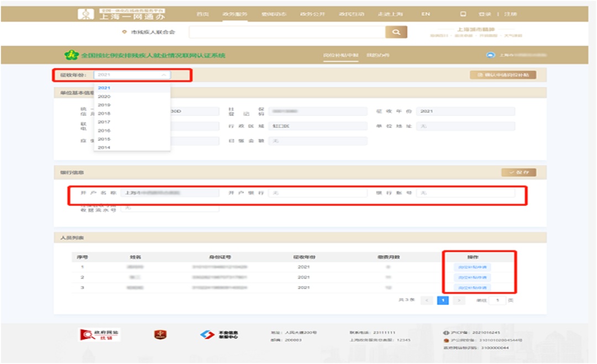Click 岗位补贴申请 for row 1
The image size is (597, 364).
tap(472, 267)
